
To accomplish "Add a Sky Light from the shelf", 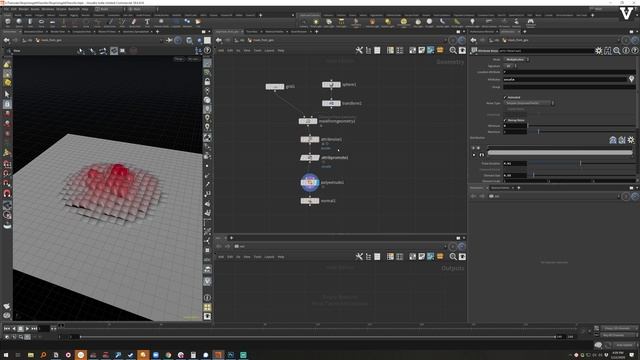I will pyautogui.click(x=418, y=22).
